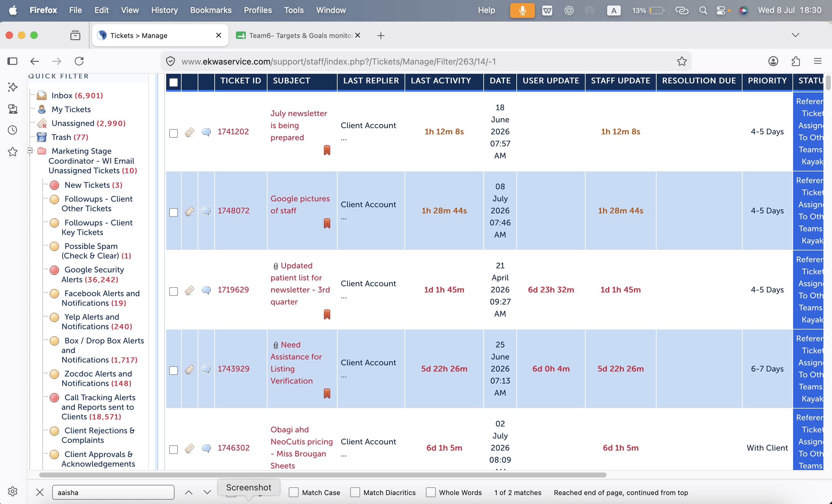Click the red flag on Google pictures ticket
This screenshot has height=504, width=832.
(327, 223)
